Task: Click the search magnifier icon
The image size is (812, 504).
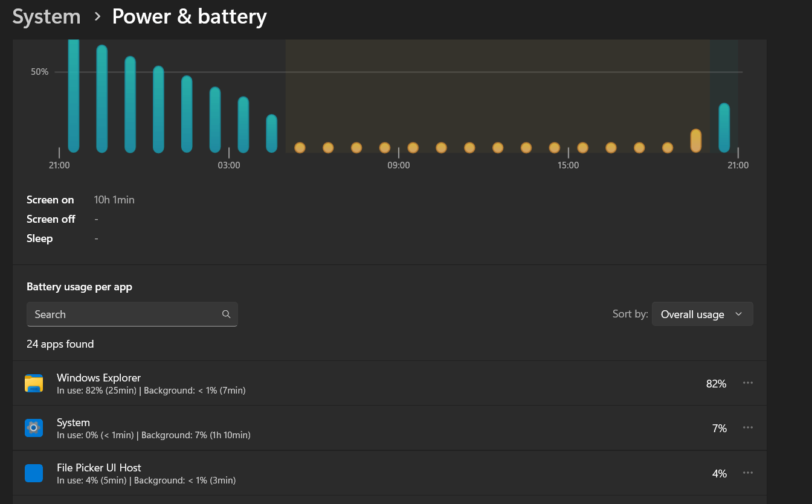Action: tap(226, 314)
